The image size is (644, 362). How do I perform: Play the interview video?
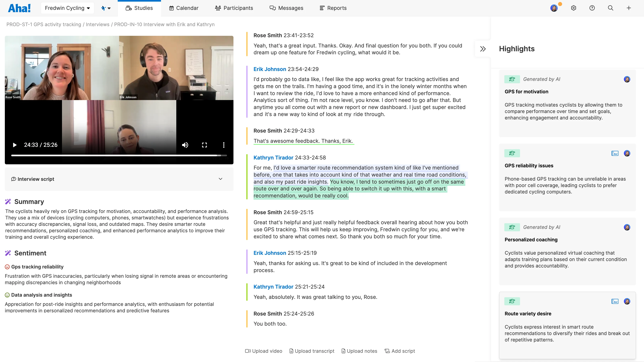click(x=14, y=145)
